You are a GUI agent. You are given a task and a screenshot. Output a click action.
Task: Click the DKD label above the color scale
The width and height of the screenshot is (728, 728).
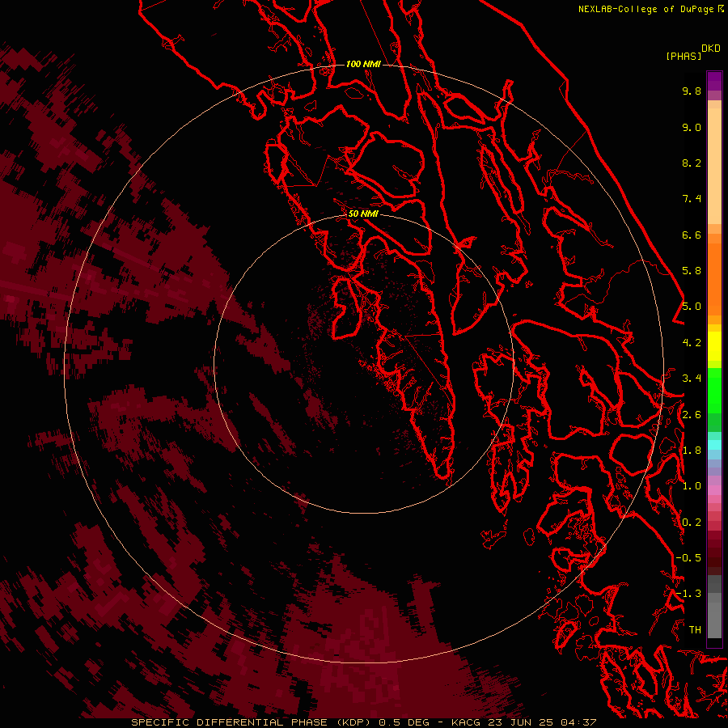click(x=711, y=49)
